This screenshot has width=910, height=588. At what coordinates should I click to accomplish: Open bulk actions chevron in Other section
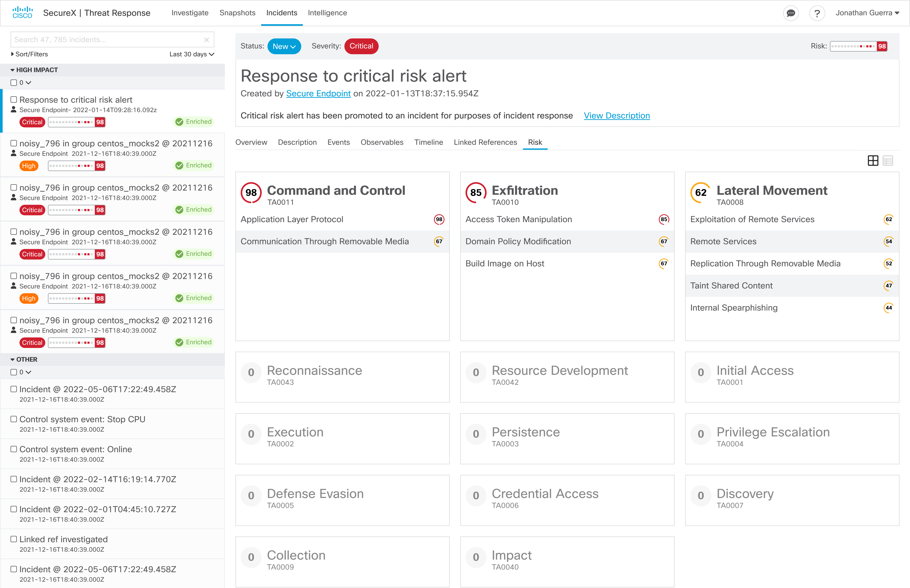(x=29, y=372)
